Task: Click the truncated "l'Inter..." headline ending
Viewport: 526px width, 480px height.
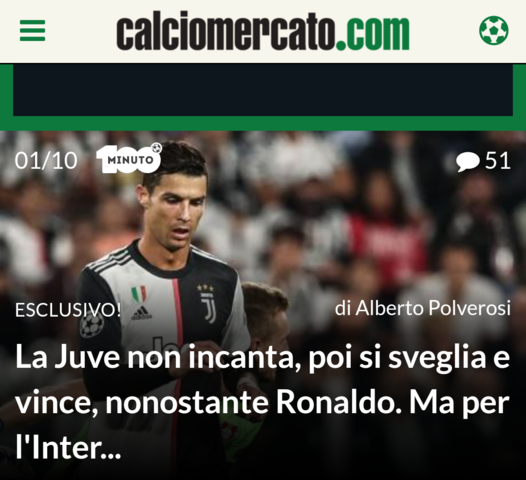Action: (68, 448)
